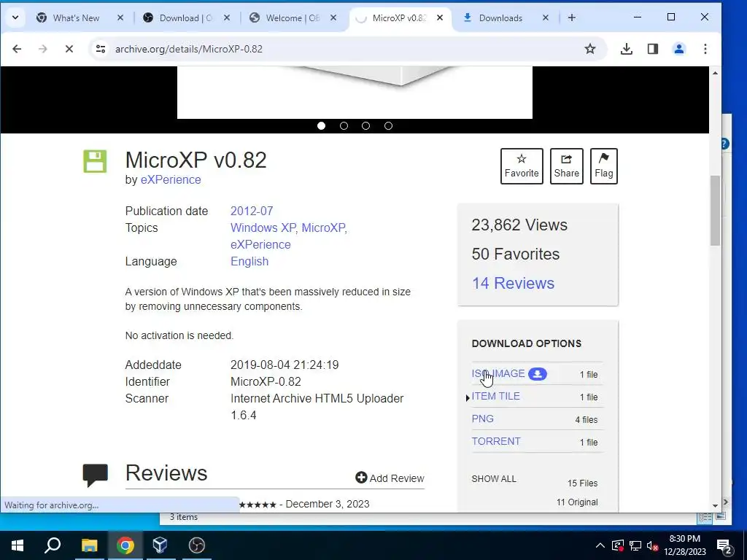Open OBS Studio from the taskbar
Screen dimensions: 747x560
click(x=196, y=545)
